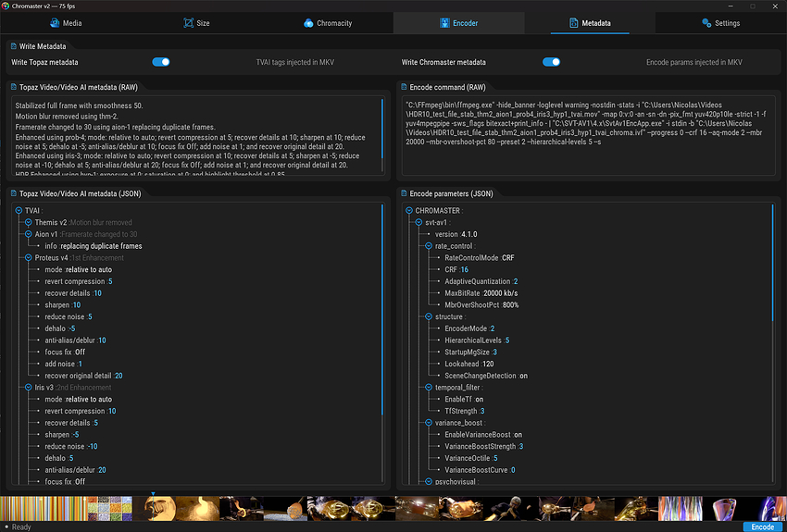Click the Size tab crop icon

pyautogui.click(x=188, y=23)
